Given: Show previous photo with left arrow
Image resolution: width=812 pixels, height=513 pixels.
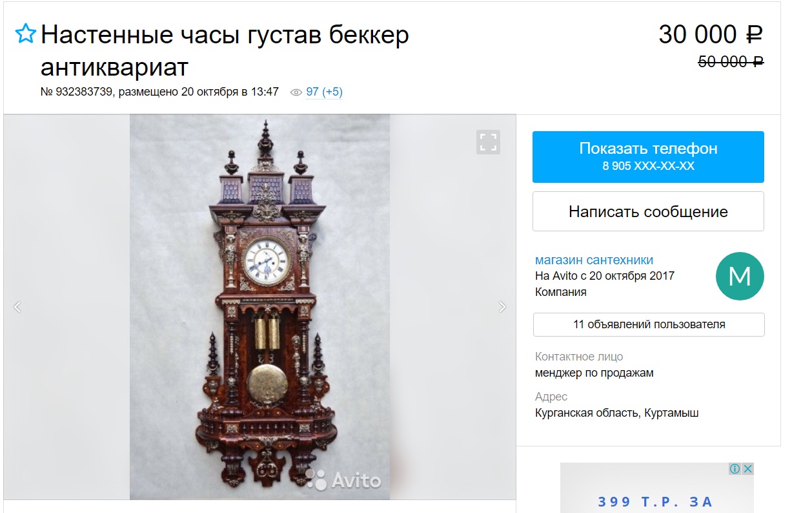Looking at the screenshot, I should (17, 307).
